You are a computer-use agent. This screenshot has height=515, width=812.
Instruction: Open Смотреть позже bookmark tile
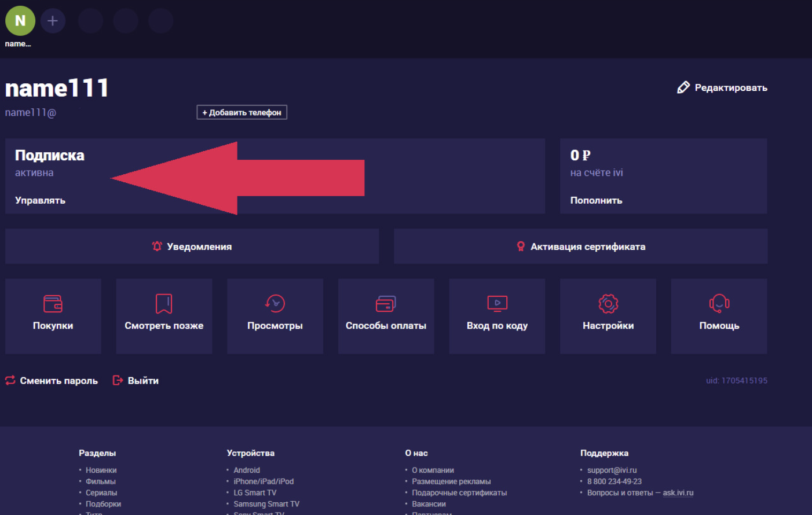(x=164, y=316)
